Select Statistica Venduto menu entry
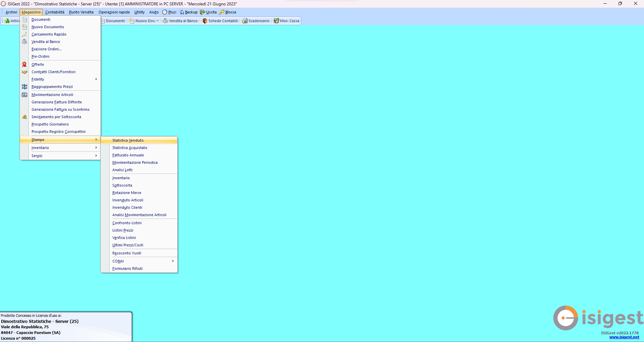This screenshot has width=644, height=342. (128, 140)
